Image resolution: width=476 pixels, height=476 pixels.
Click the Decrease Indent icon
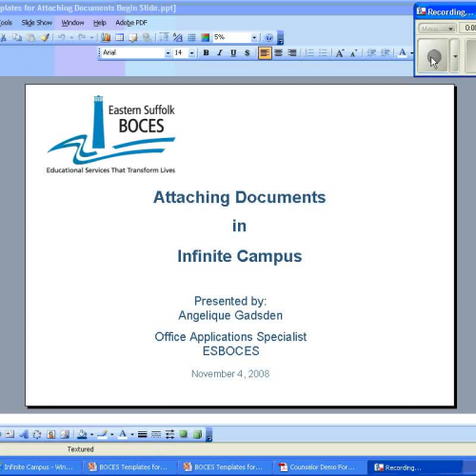pyautogui.click(x=371, y=52)
